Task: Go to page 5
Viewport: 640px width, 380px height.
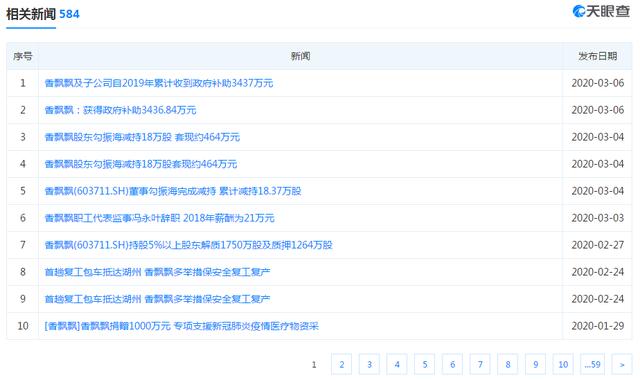Action: [x=424, y=364]
